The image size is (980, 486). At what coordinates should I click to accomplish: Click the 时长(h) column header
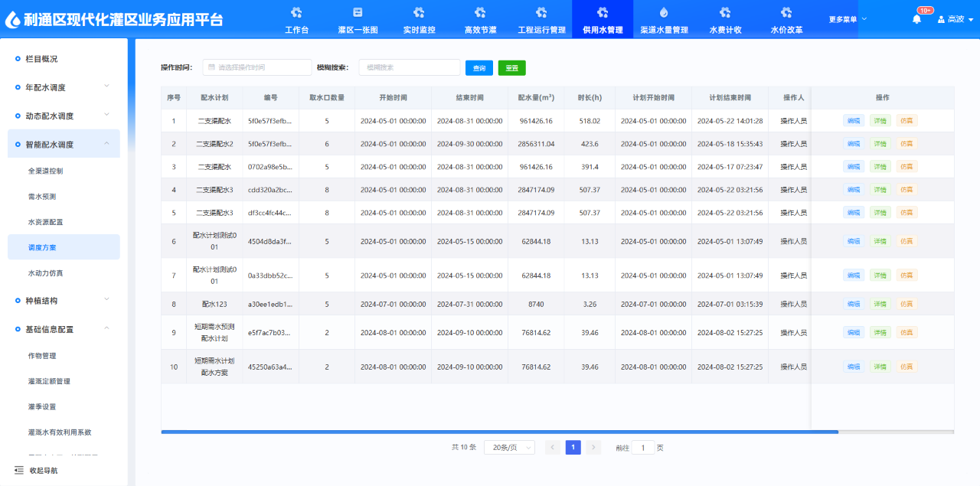point(590,98)
